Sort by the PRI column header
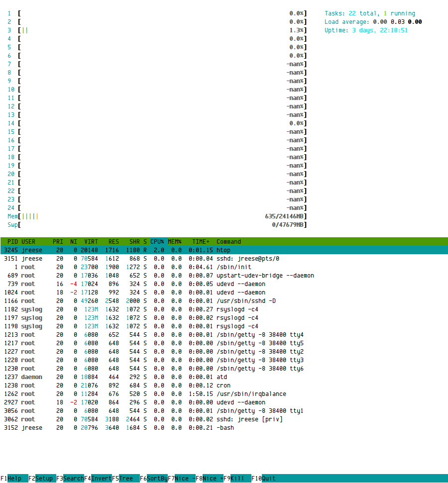The image size is (448, 483). (x=58, y=242)
